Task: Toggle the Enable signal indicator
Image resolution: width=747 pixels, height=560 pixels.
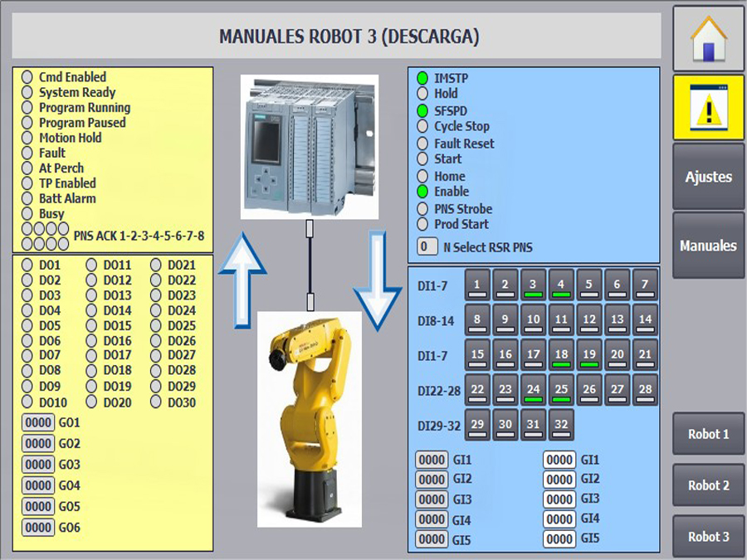Action: point(422,192)
